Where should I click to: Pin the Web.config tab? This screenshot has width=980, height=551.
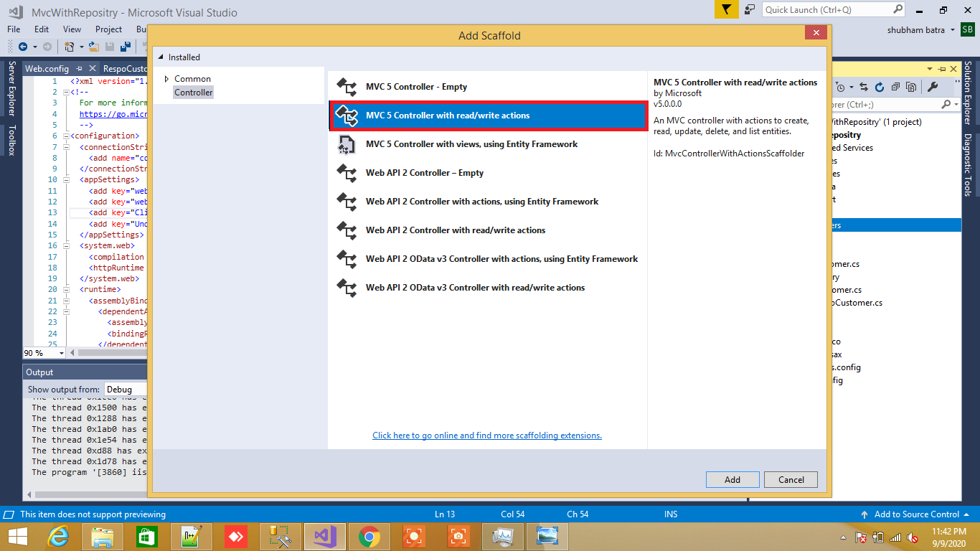(x=80, y=69)
